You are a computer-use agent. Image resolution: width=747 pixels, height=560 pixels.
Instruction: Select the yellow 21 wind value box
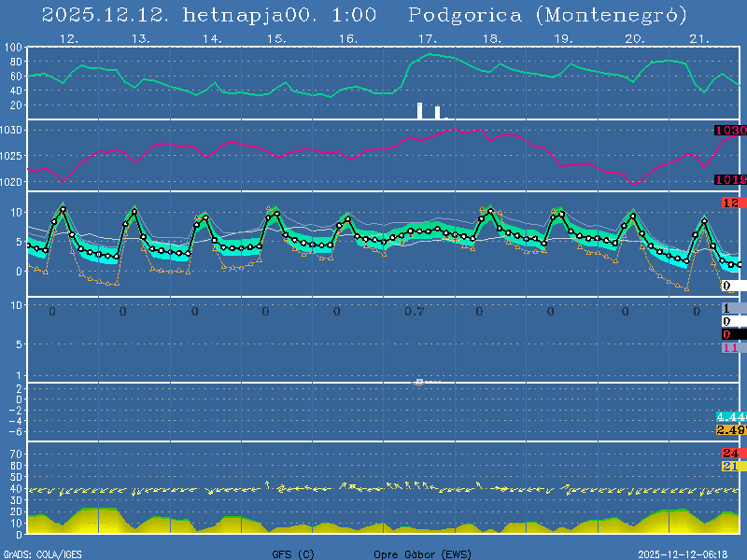[730, 466]
